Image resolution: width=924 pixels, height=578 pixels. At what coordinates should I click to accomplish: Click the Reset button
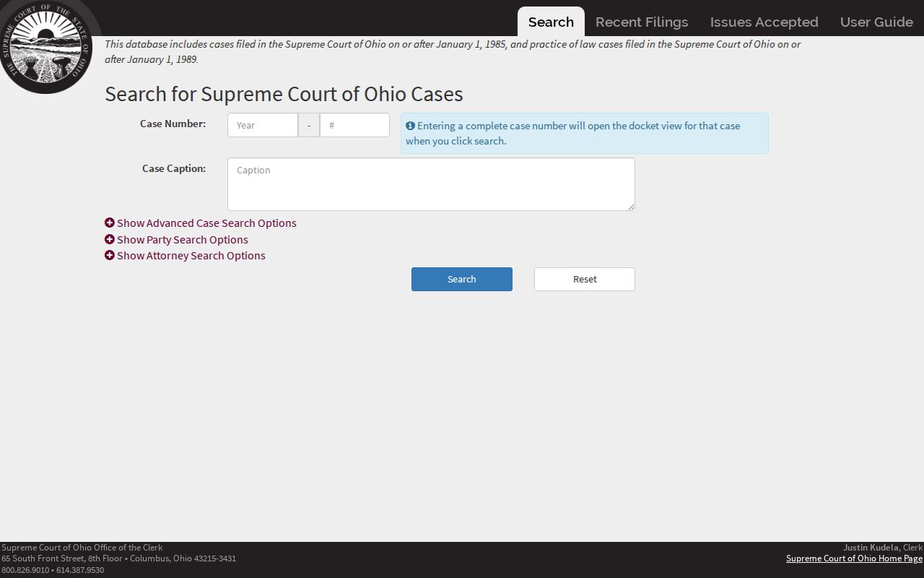[x=585, y=279]
